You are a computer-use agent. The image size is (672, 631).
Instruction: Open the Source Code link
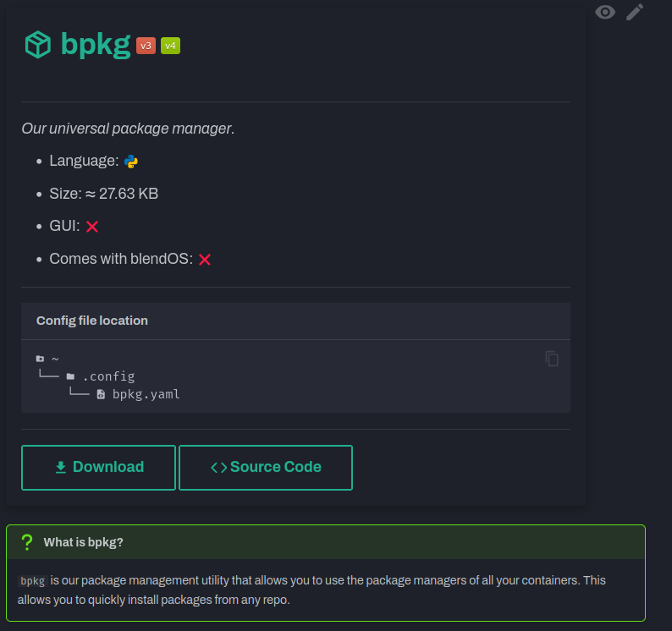pyautogui.click(x=266, y=467)
